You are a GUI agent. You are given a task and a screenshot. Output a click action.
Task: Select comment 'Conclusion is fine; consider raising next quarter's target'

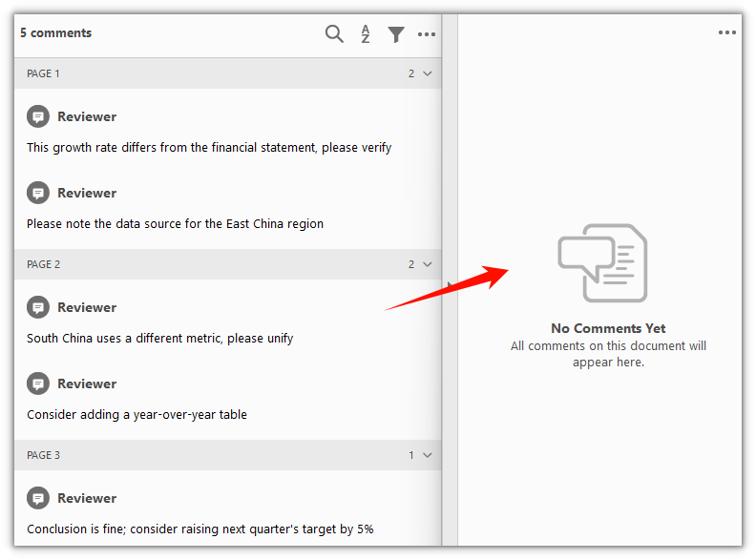(200, 529)
